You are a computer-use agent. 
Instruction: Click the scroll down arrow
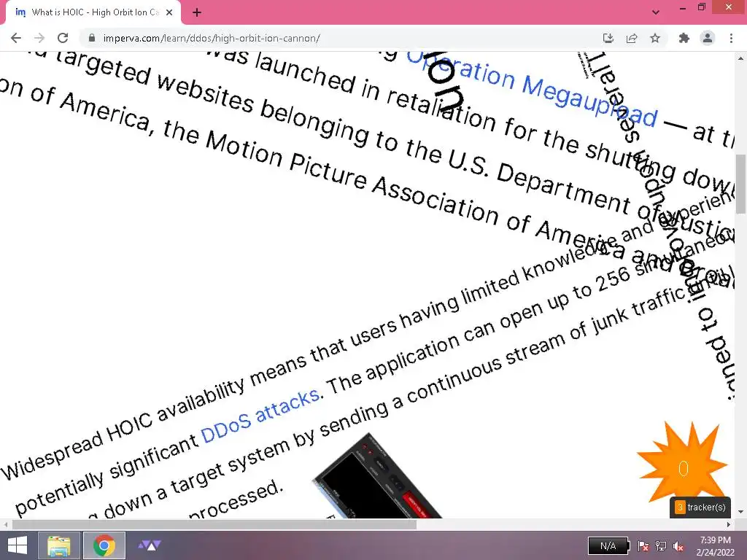pyautogui.click(x=741, y=513)
